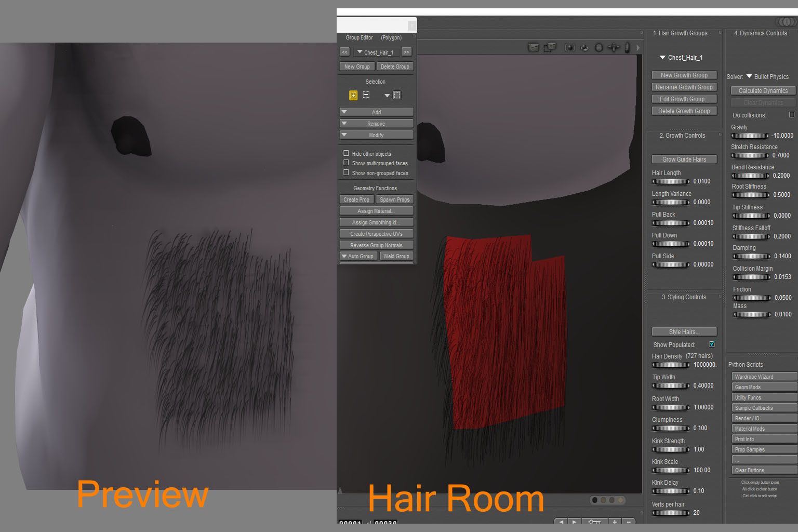Select the add-to-selection yellow plus tool

tap(353, 95)
